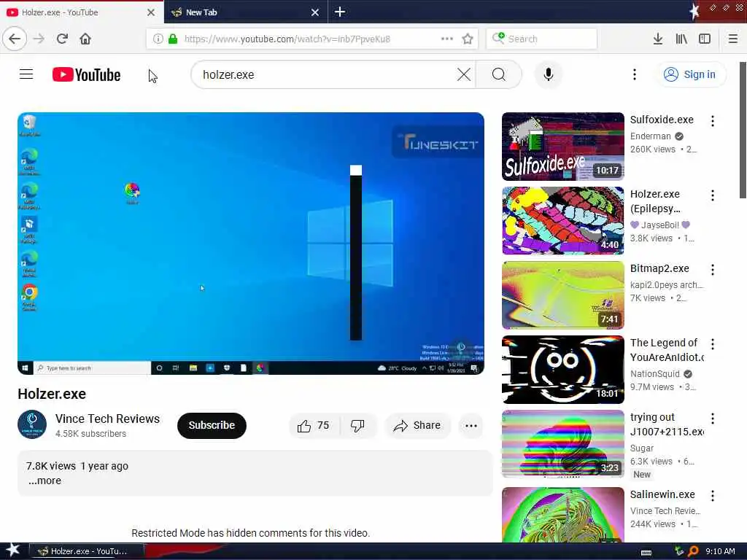
Task: Click the Holzer.exe video player
Action: click(x=251, y=244)
